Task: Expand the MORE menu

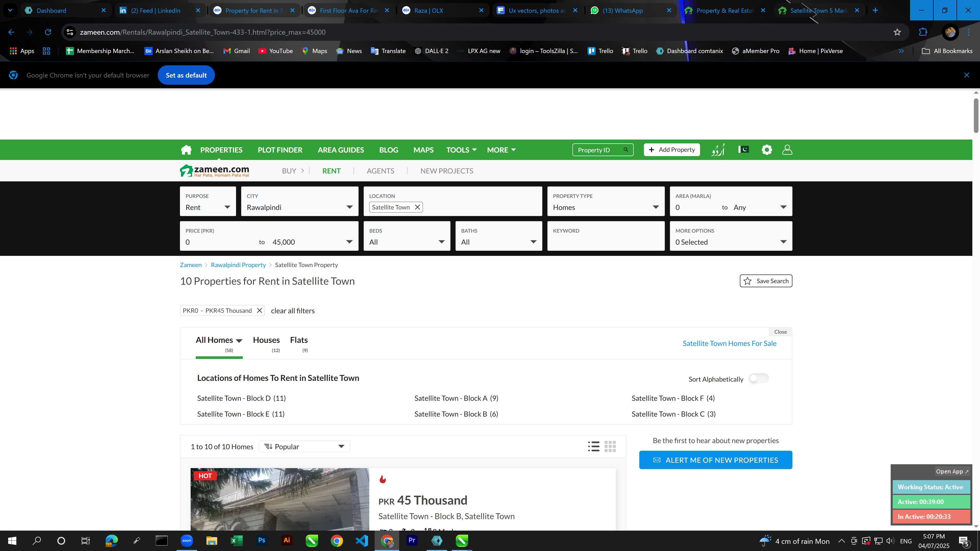Action: point(501,150)
